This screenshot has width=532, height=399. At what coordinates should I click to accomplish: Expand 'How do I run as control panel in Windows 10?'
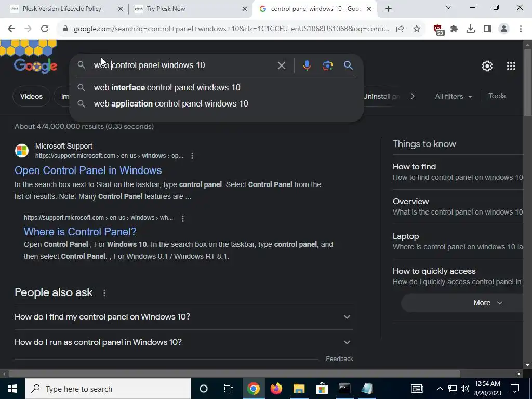tap(183, 342)
